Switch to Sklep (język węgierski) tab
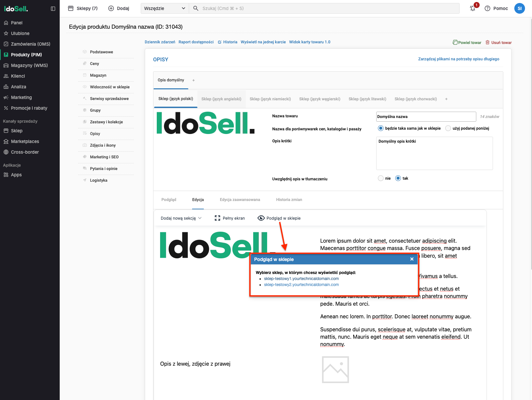Viewport: 532px width, 400px height. (320, 99)
